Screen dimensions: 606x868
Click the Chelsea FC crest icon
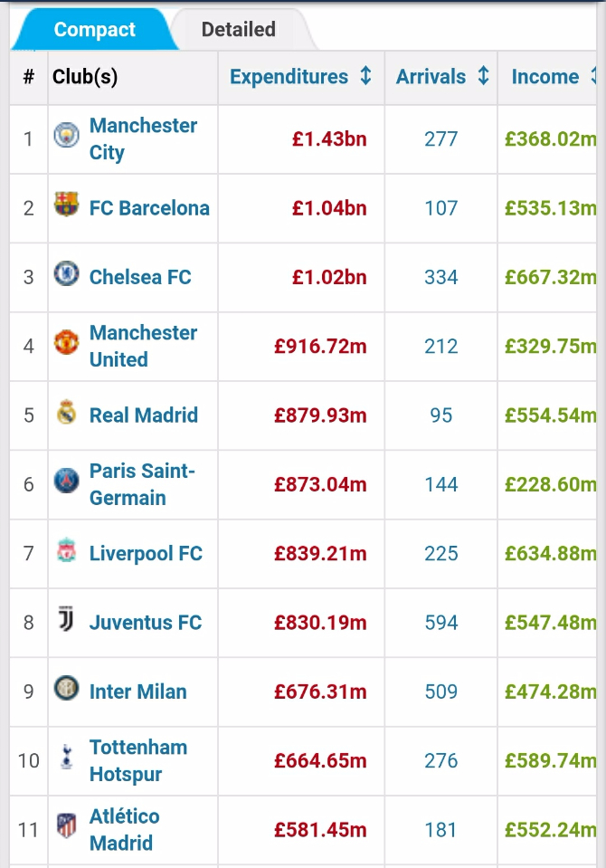(66, 273)
